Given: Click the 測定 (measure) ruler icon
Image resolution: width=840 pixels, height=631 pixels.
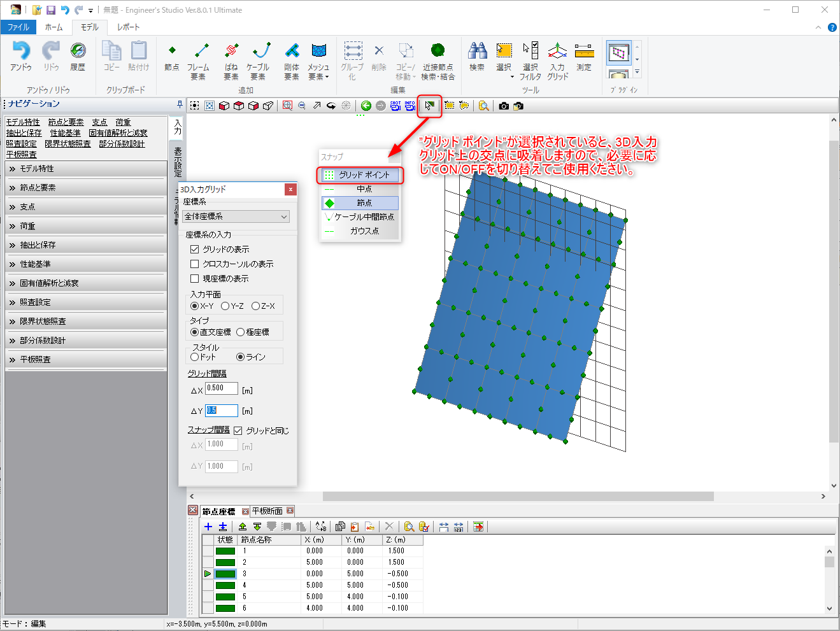Looking at the screenshot, I should click(x=584, y=57).
